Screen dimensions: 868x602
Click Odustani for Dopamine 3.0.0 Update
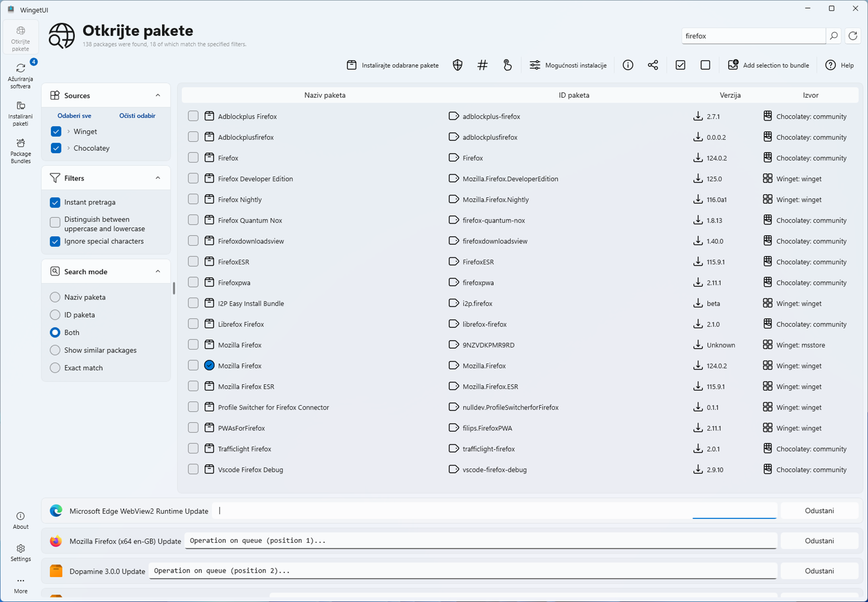pos(819,571)
